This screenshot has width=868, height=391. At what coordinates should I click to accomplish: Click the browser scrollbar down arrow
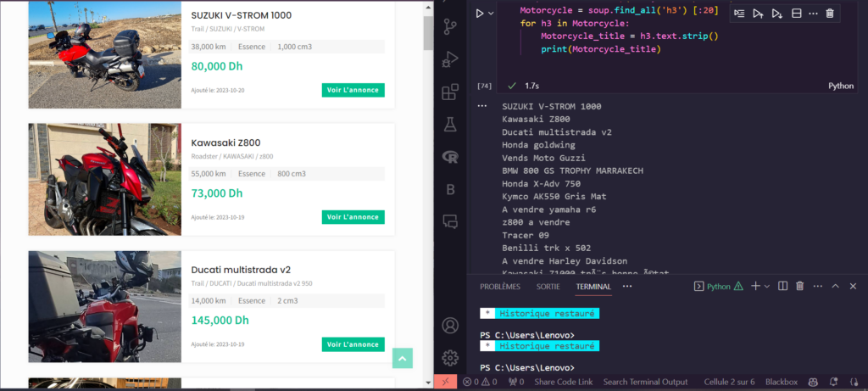pos(428,383)
